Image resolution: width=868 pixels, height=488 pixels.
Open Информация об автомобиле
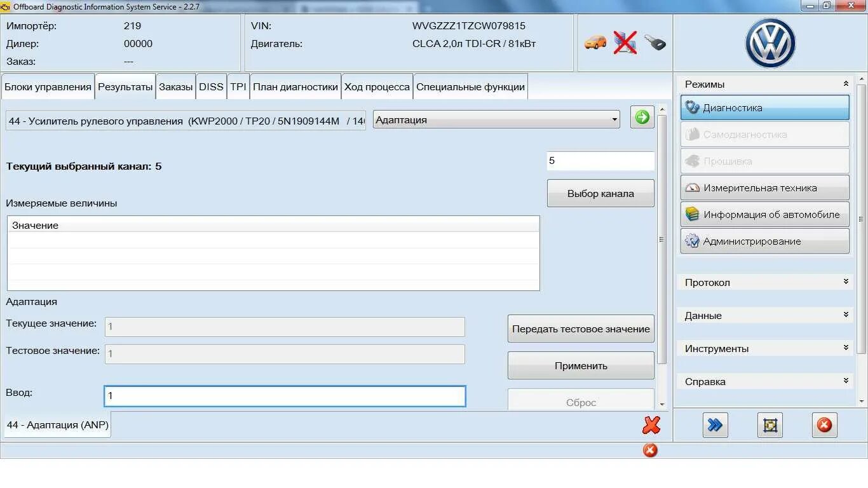coord(765,214)
